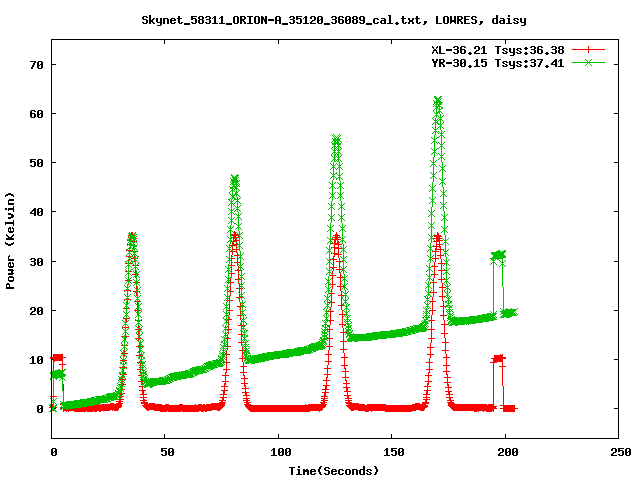Click y-axis tick label 50
640x480 pixels.
point(36,163)
